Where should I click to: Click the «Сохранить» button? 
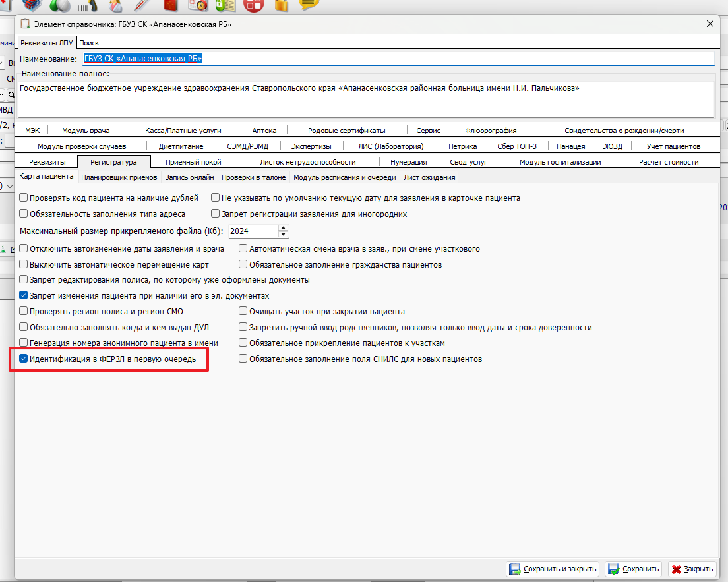point(634,569)
